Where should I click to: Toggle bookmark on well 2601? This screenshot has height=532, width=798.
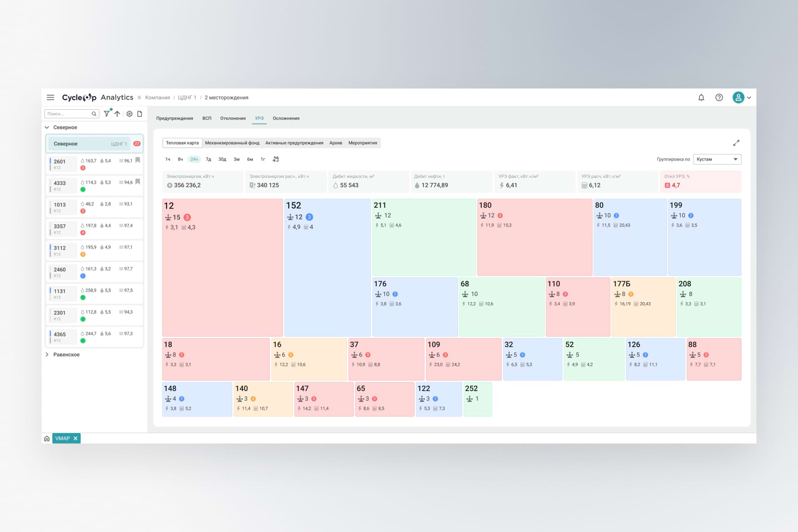pos(138,160)
